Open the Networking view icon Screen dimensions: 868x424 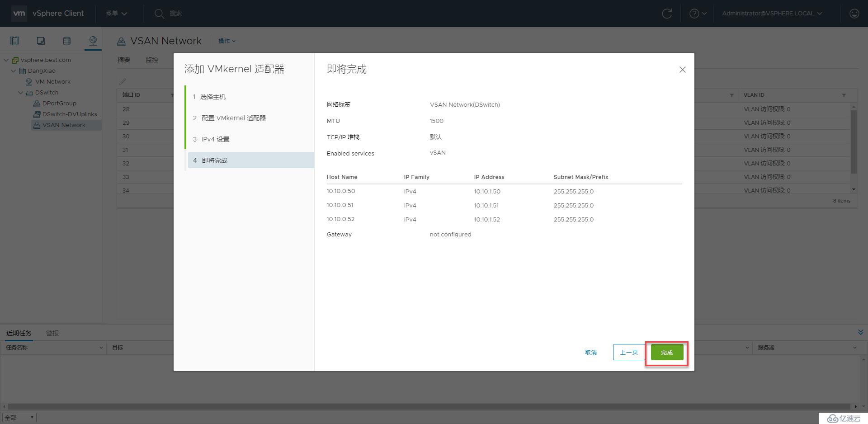pos(93,41)
